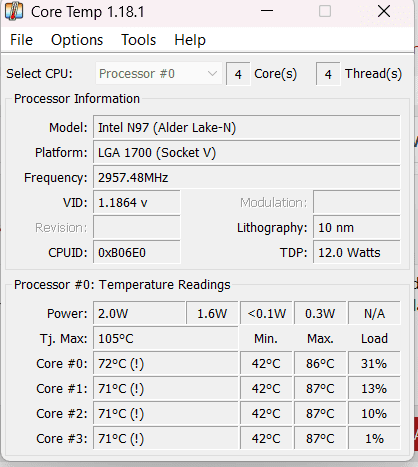Click the empty Revision field

pos(137,228)
